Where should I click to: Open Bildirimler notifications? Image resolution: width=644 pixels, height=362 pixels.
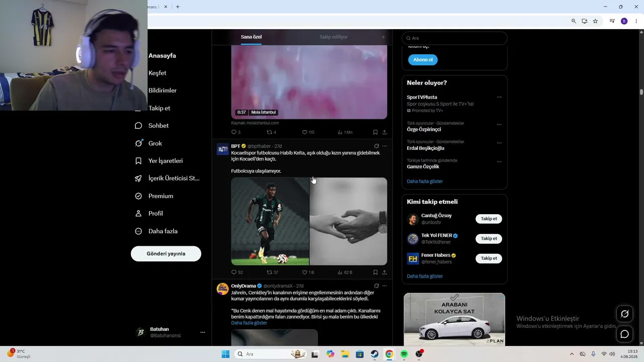pyautogui.click(x=163, y=90)
